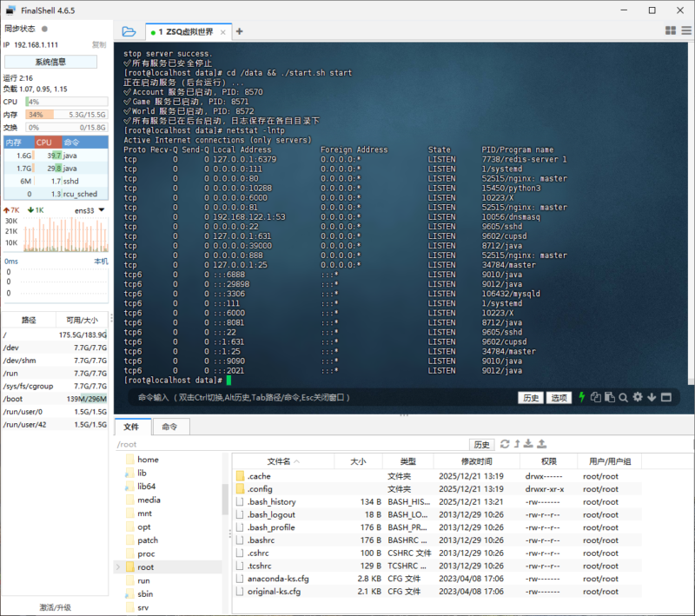The width and height of the screenshot is (695, 616).
Task: Click the terminal fullscreen window icon
Action: (666, 397)
